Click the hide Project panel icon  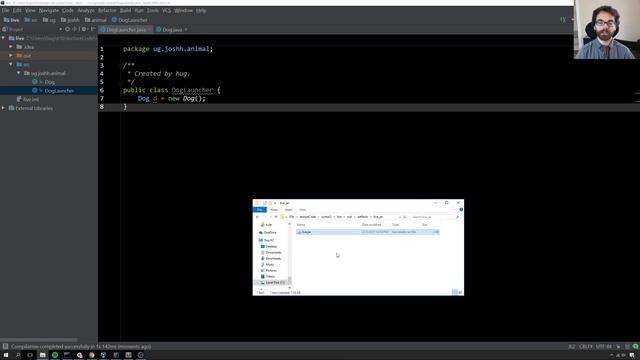(x=93, y=29)
